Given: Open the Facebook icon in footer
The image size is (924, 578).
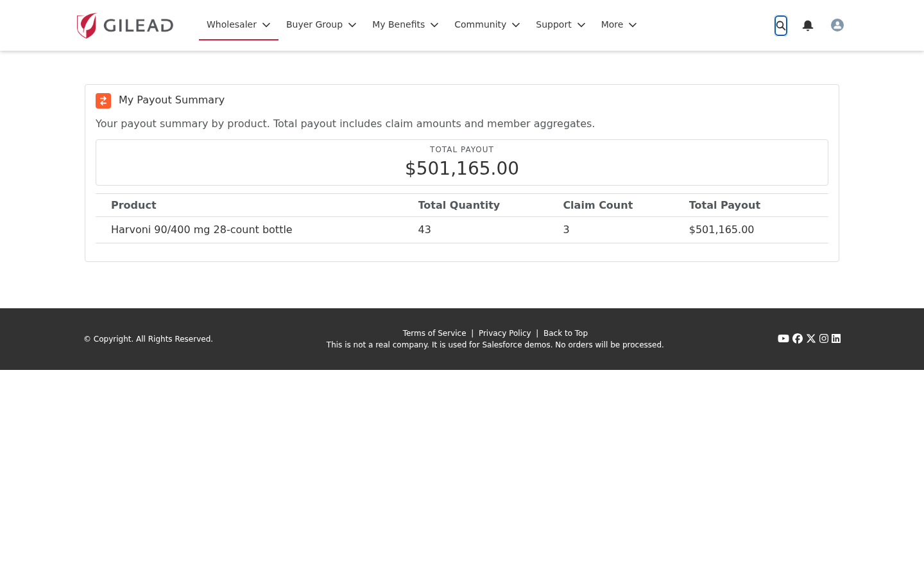Looking at the screenshot, I should pyautogui.click(x=798, y=338).
